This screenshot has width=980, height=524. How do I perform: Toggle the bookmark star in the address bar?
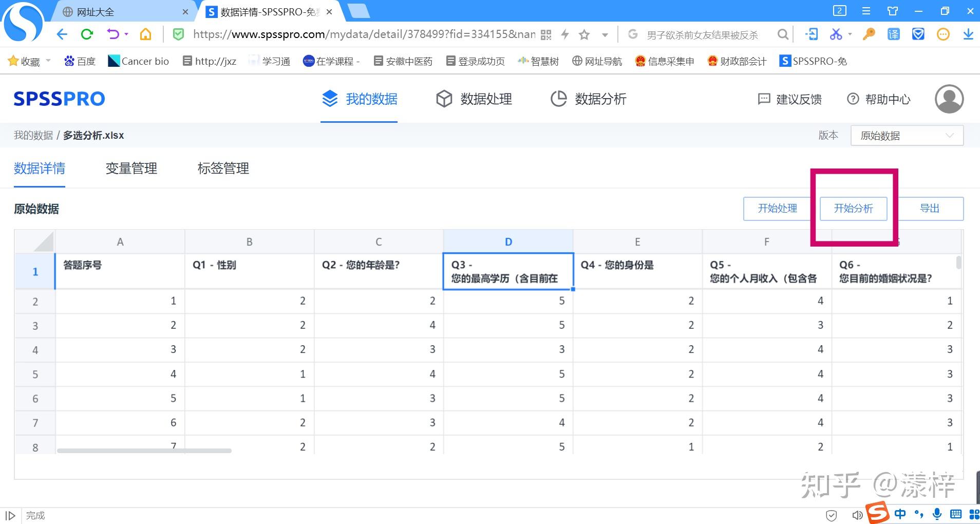click(x=585, y=34)
